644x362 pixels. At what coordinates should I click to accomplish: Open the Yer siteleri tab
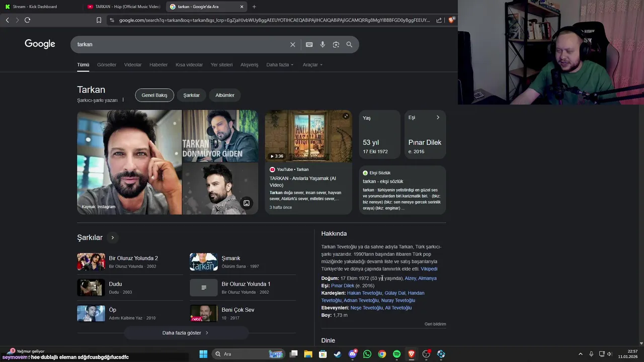pos(221,65)
